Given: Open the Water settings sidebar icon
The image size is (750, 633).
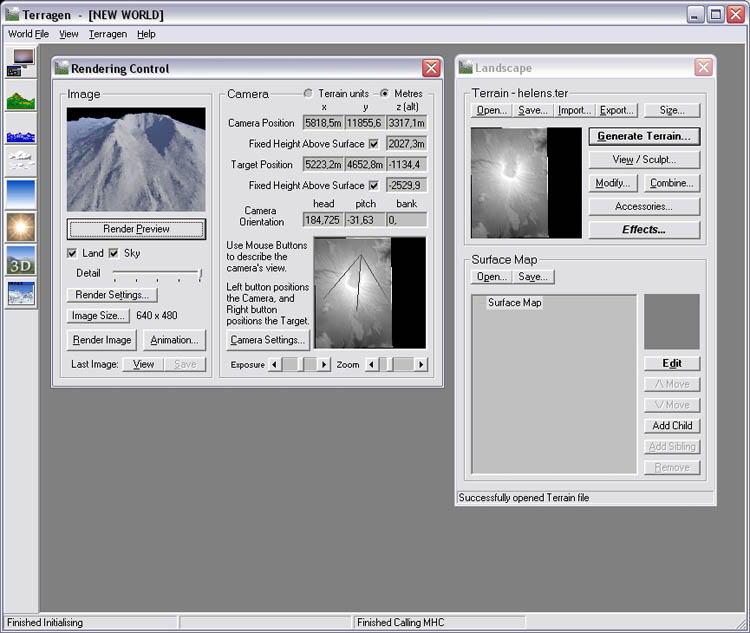Looking at the screenshot, I should coord(20,130).
